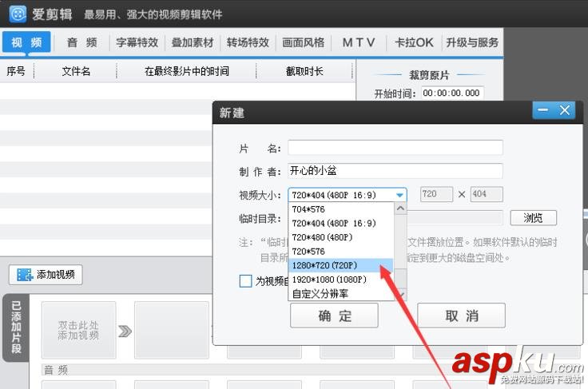This screenshot has width=588, height=389.
Task: Open the 视频大小 dropdown arrow
Action: click(399, 195)
